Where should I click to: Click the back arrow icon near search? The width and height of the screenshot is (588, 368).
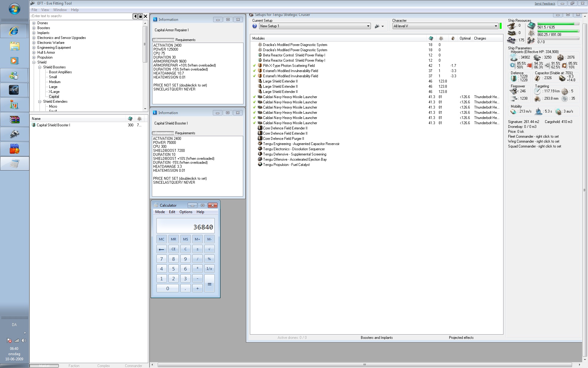[x=135, y=16]
